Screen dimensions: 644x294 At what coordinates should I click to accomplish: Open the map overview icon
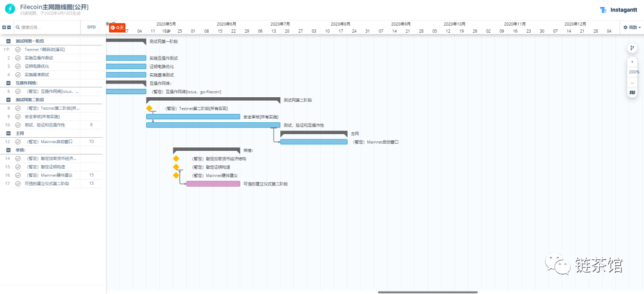pyautogui.click(x=632, y=92)
